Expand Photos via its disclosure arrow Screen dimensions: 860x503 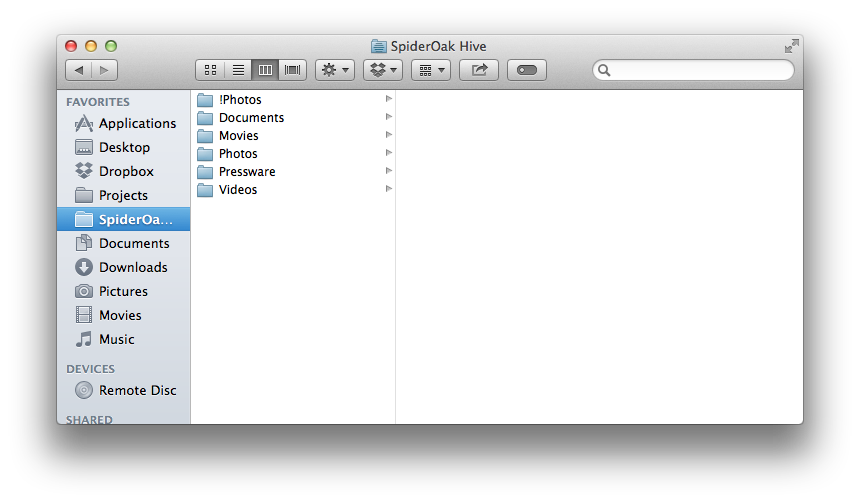(x=388, y=152)
